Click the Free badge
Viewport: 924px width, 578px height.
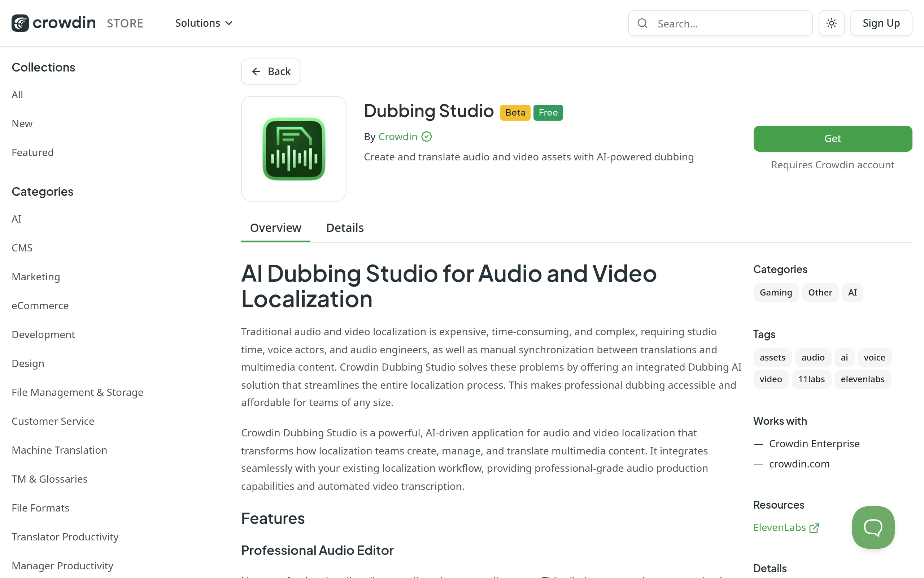[548, 112]
